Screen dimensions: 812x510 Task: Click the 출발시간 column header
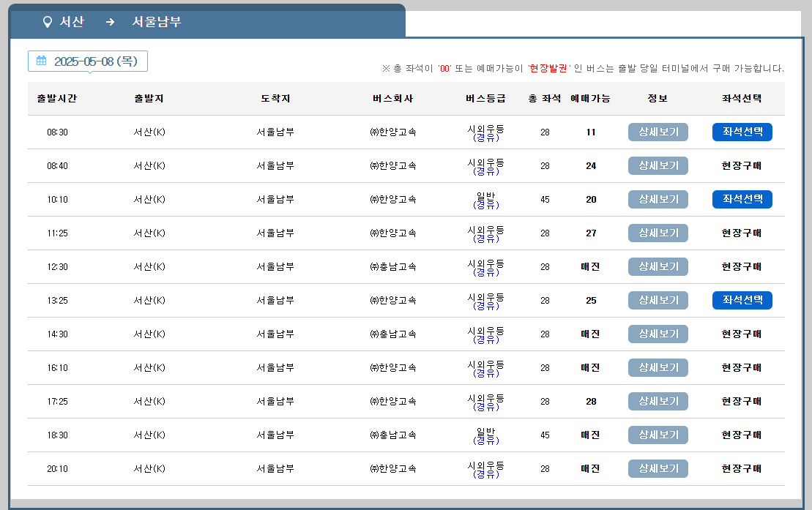pyautogui.click(x=56, y=98)
